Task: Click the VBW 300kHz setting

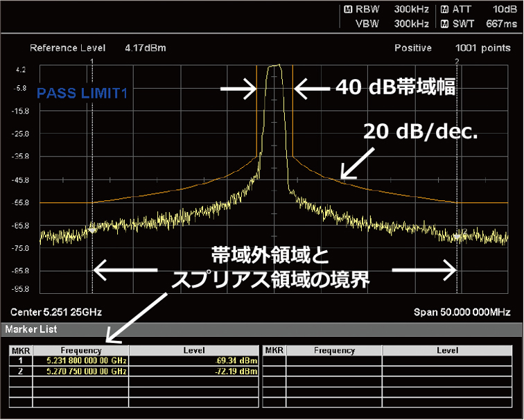Action: [x=392, y=24]
